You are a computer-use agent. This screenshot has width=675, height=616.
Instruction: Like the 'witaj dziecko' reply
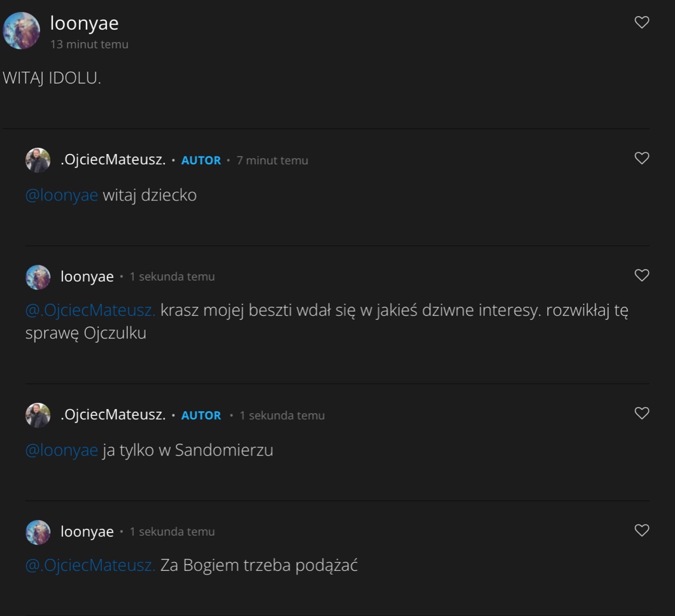click(642, 158)
